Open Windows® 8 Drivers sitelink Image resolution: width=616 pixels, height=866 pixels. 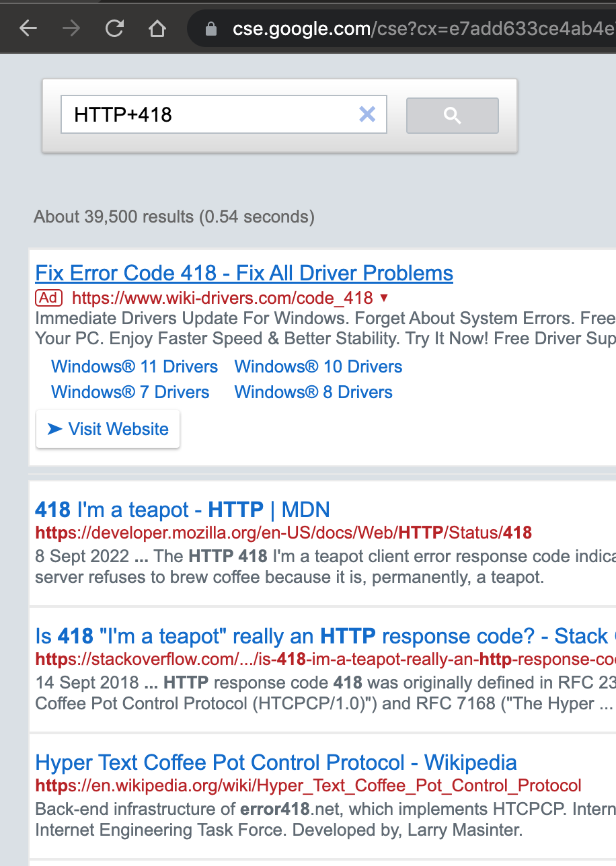[313, 392]
